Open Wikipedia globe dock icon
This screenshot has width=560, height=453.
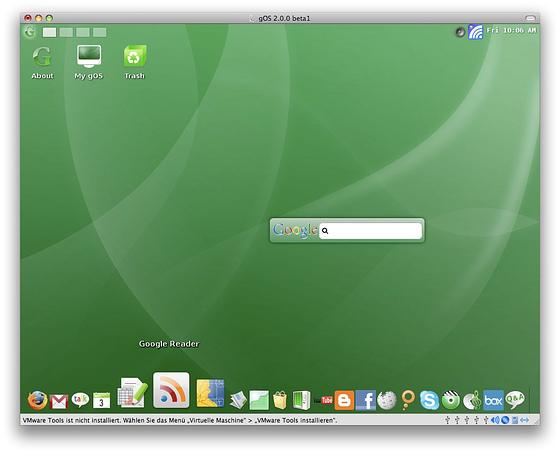[387, 400]
